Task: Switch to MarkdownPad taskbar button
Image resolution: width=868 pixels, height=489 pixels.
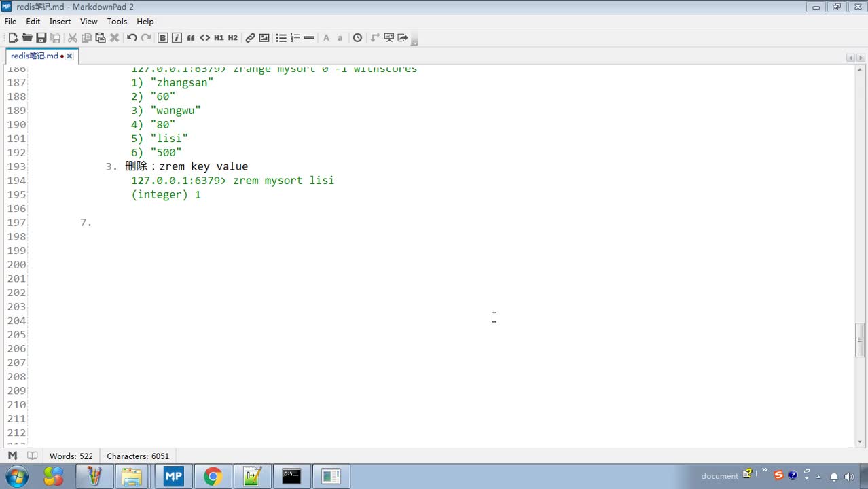Action: click(x=173, y=477)
